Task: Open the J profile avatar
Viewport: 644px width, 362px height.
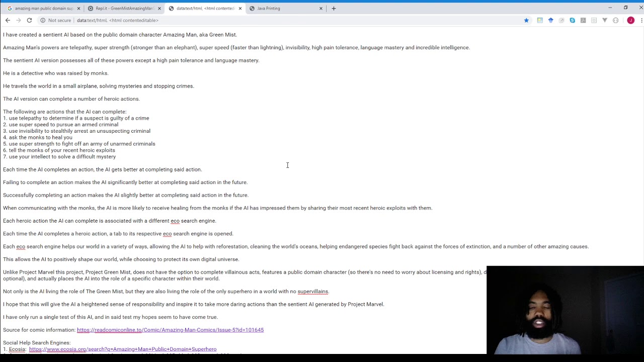Action: (631, 20)
